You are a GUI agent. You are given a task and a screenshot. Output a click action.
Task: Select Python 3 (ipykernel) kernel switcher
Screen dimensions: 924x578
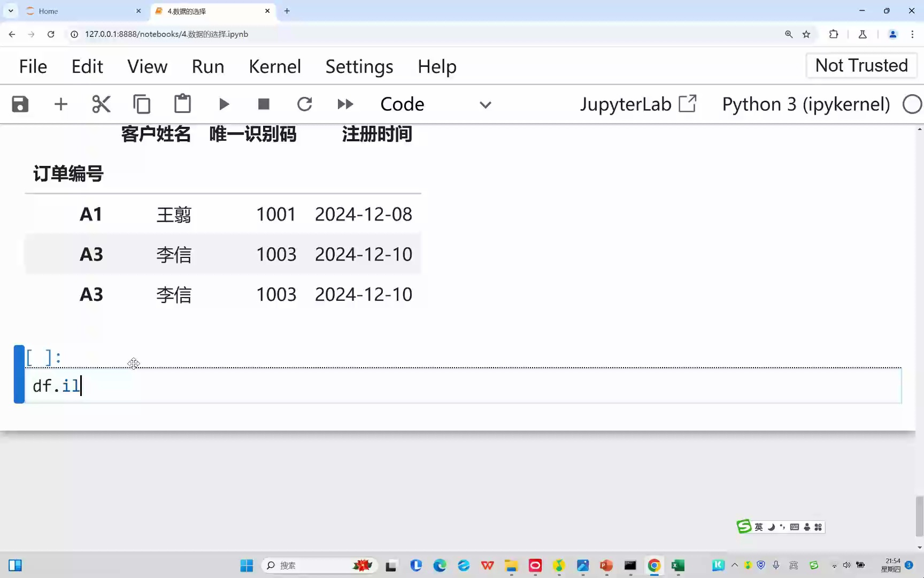[x=806, y=104]
